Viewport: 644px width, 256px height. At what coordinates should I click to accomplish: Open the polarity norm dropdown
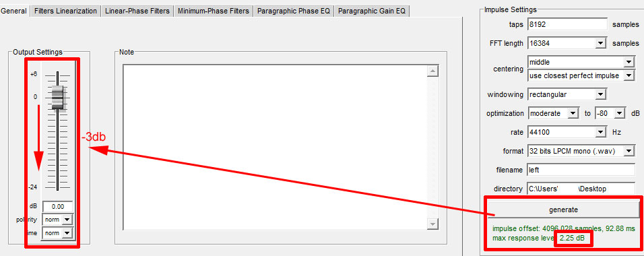point(57,220)
